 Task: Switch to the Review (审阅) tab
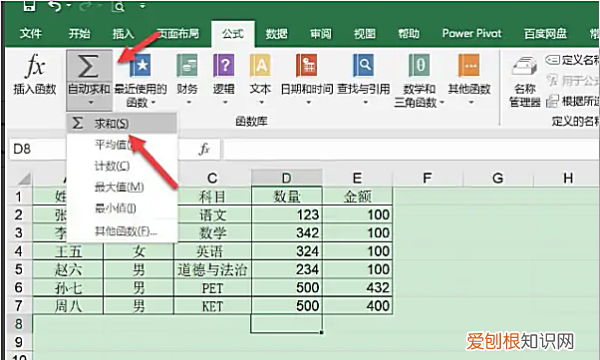321,34
